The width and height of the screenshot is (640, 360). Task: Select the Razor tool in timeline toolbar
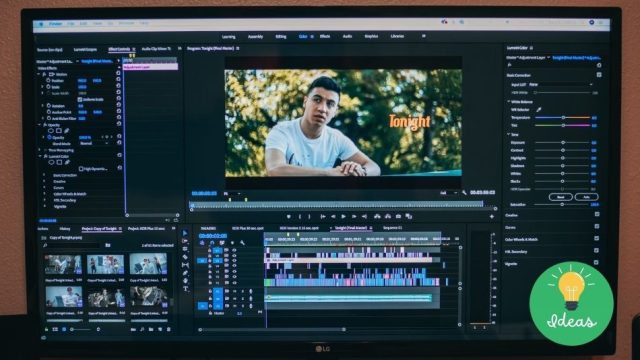185,257
